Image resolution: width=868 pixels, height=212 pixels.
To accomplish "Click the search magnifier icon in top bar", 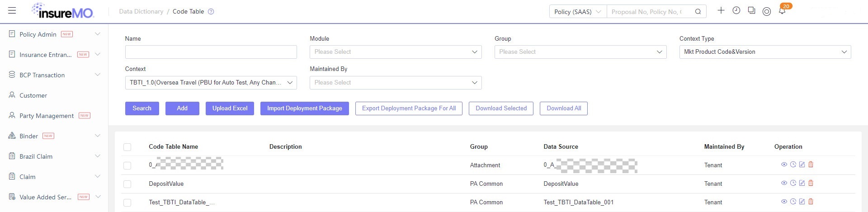I will [698, 12].
